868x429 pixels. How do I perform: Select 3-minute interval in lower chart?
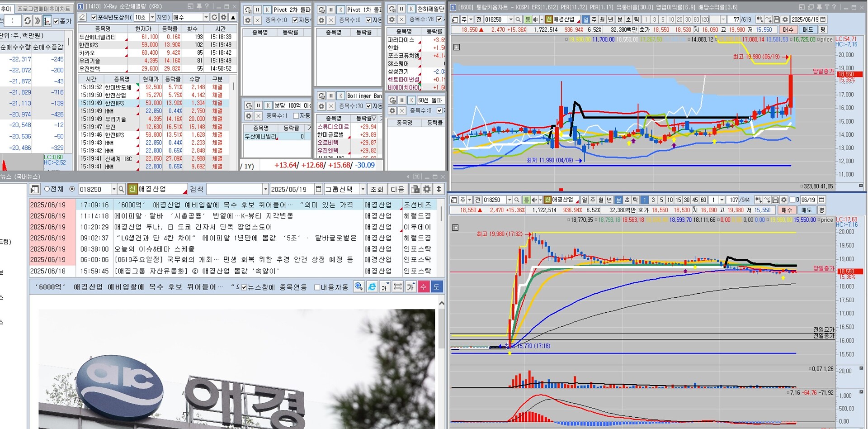[653, 200]
